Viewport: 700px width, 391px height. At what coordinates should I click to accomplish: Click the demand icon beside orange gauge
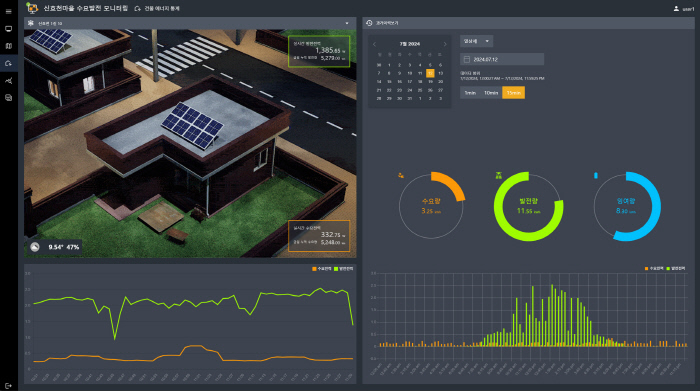click(401, 175)
